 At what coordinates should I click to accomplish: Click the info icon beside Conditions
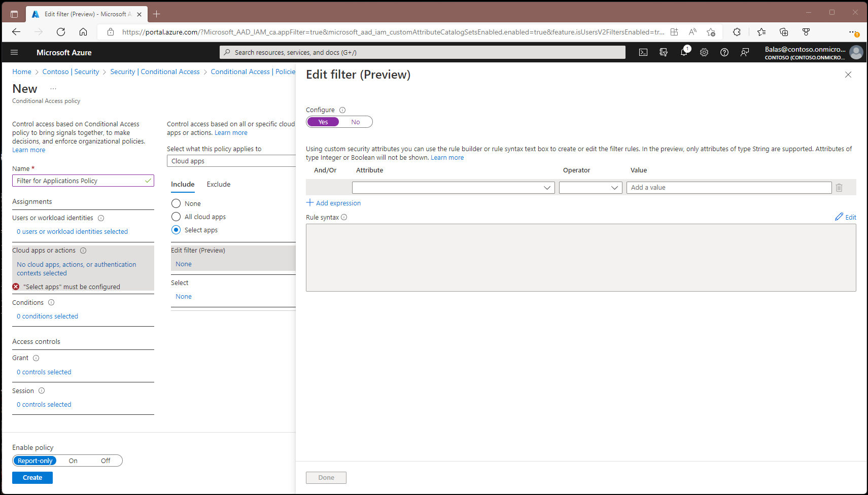coord(51,302)
